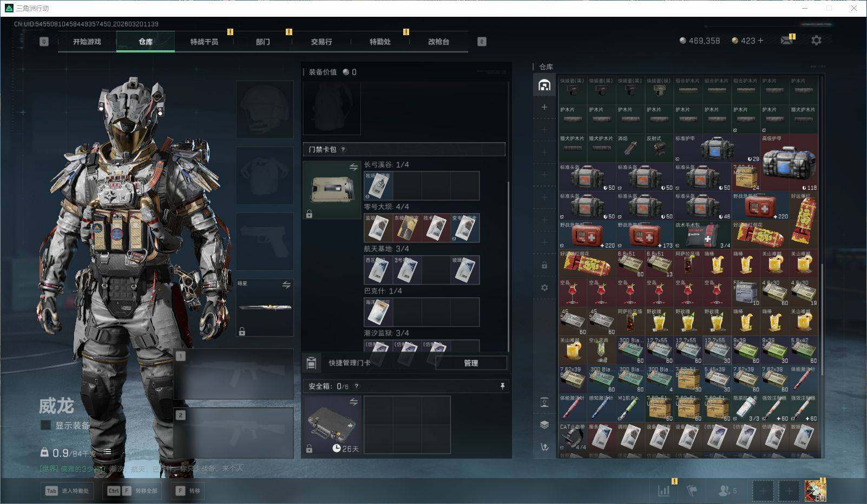
Task: Open the 交易行 tab
Action: point(321,42)
